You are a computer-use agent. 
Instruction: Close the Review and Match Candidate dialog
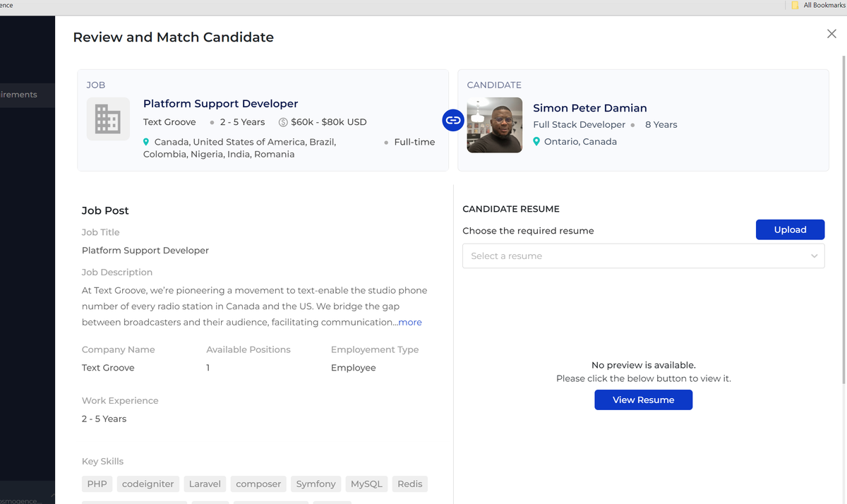click(831, 34)
